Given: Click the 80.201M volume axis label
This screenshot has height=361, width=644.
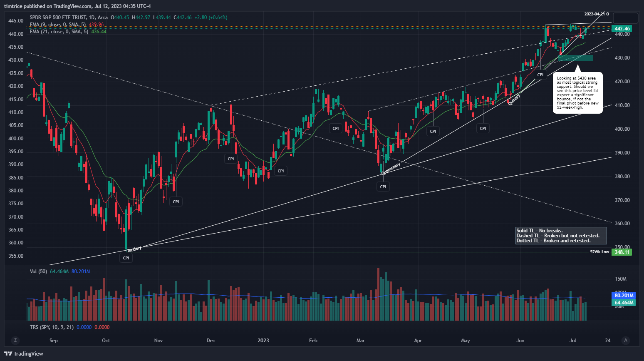Looking at the screenshot, I should pos(624,296).
